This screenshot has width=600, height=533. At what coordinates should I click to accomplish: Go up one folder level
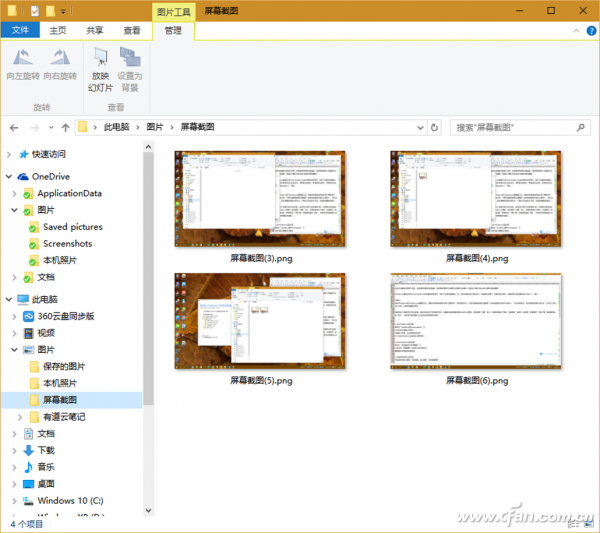click(65, 127)
